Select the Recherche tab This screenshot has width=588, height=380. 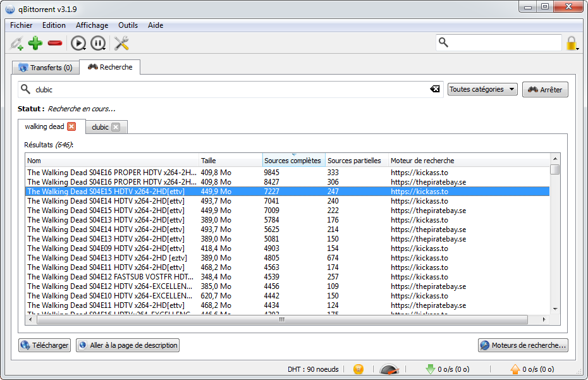[x=110, y=67]
